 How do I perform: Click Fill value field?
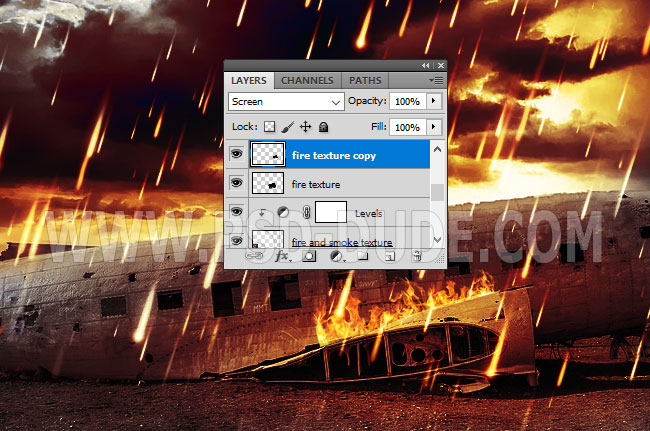tap(407, 127)
